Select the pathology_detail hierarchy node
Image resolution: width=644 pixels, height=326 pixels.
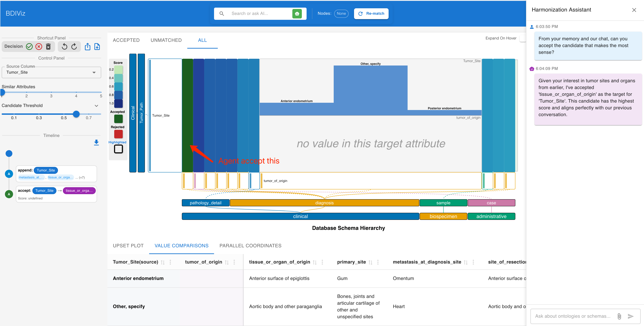coord(206,203)
